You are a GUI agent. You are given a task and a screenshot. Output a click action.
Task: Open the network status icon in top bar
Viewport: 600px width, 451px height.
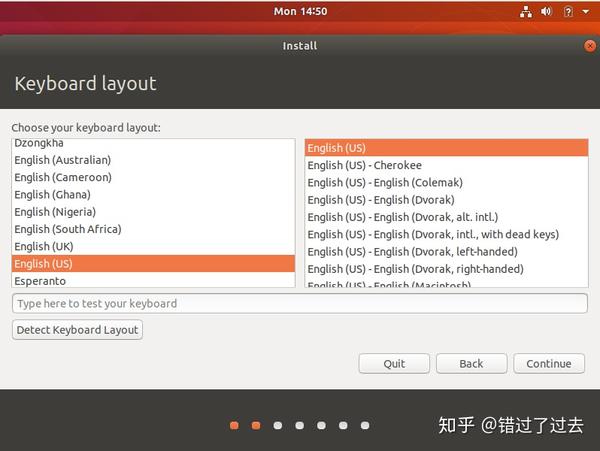pos(526,12)
